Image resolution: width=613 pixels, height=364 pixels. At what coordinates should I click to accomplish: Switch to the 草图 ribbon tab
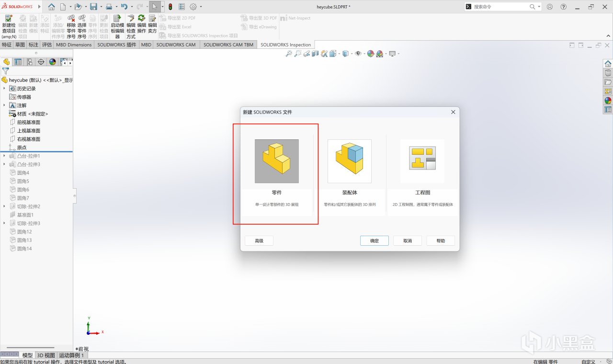[x=20, y=45]
